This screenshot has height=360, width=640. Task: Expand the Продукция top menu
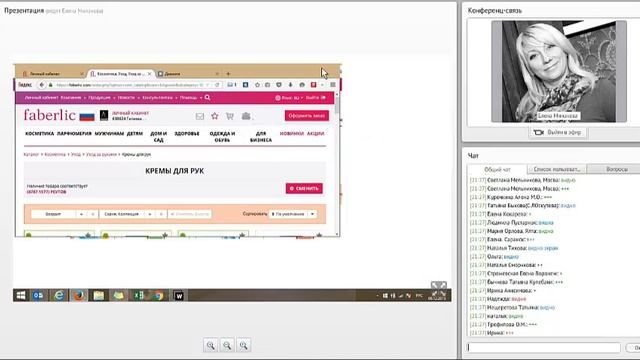(101, 98)
